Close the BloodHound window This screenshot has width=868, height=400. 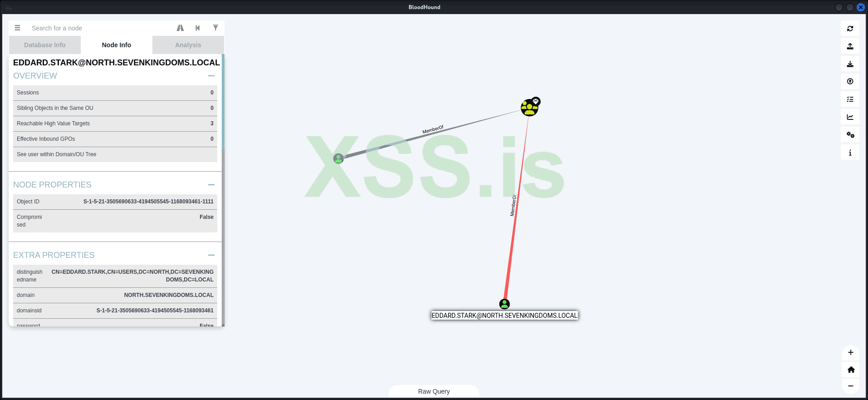(861, 7)
